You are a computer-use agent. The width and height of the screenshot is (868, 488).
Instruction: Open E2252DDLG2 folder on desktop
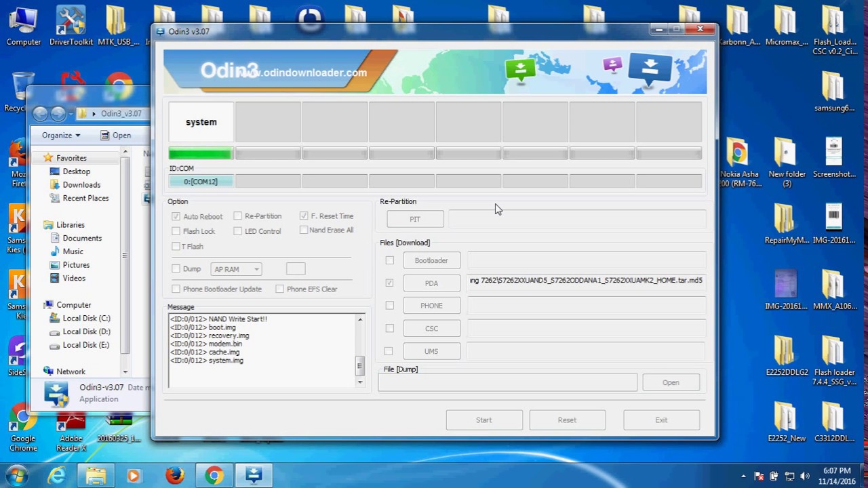(x=787, y=356)
